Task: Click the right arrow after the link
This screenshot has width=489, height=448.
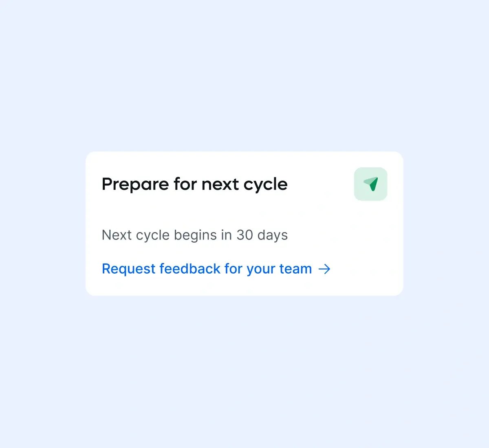Action: [x=324, y=269]
